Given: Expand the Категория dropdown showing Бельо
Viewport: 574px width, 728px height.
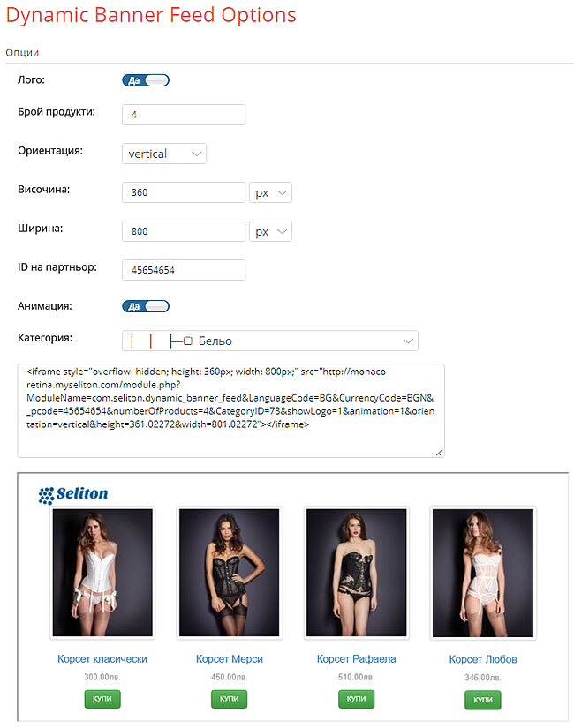Looking at the screenshot, I should click(x=270, y=341).
